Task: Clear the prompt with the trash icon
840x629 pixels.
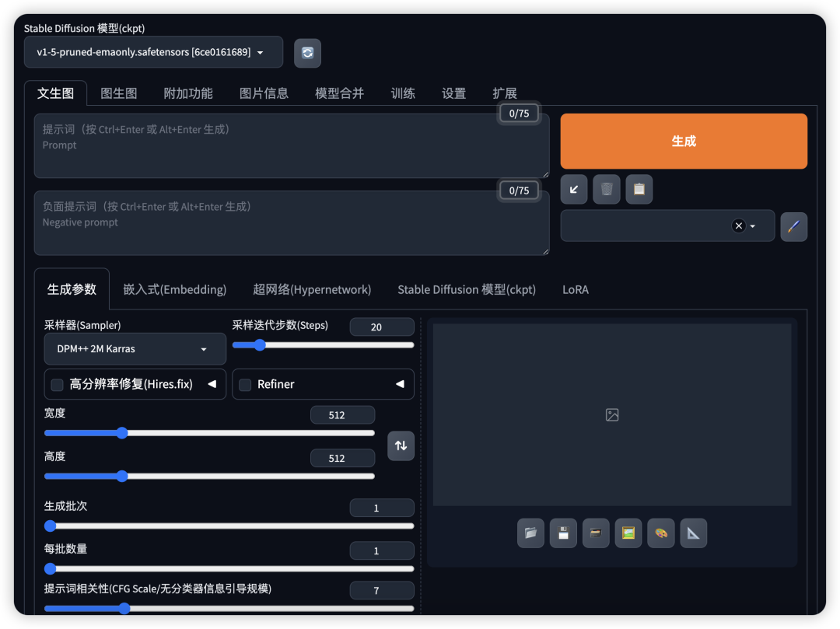Action: click(607, 189)
